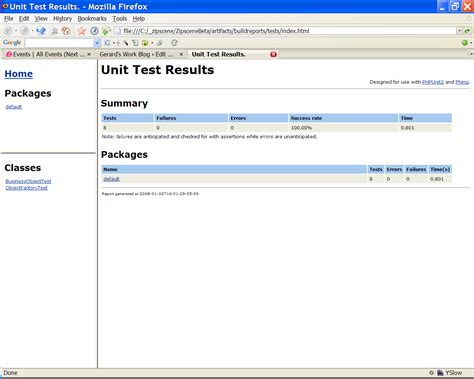This screenshot has width=474, height=379.
Task: Click the Done status bar text
Action: click(10, 373)
